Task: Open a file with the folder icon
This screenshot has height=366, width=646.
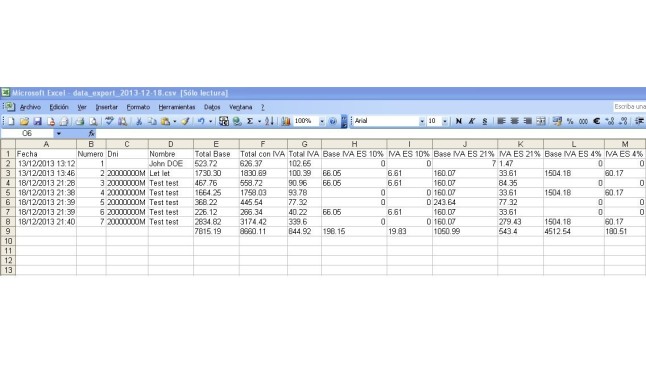Action: coord(24,121)
